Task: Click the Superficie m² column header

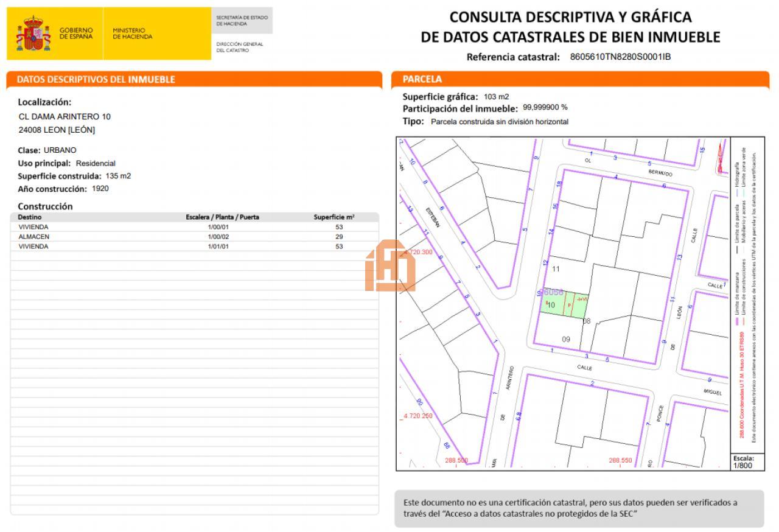Action: click(x=334, y=217)
